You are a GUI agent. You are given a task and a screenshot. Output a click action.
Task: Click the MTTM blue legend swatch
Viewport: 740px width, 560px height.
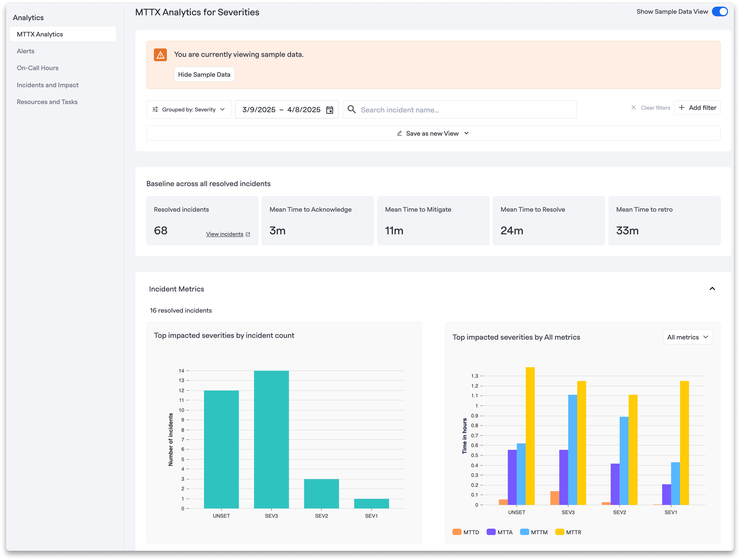click(524, 532)
